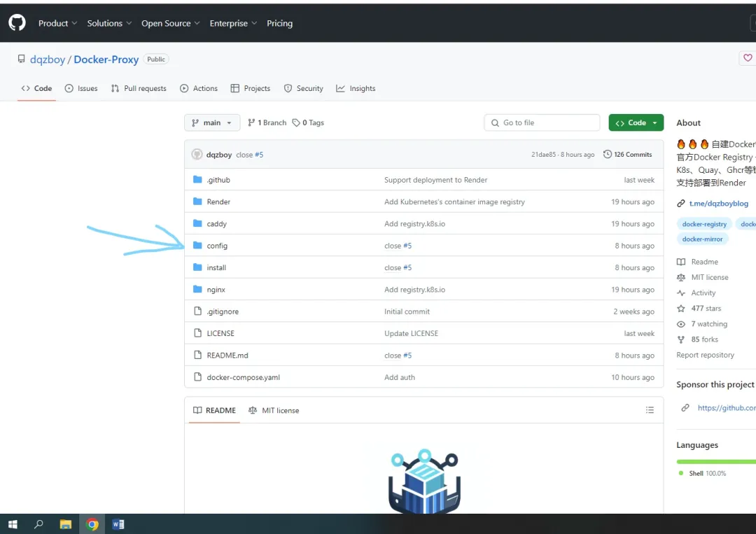Screen dimensions: 756x534
Task: Click the docker-compose.yaml file icon
Action: (x=197, y=377)
